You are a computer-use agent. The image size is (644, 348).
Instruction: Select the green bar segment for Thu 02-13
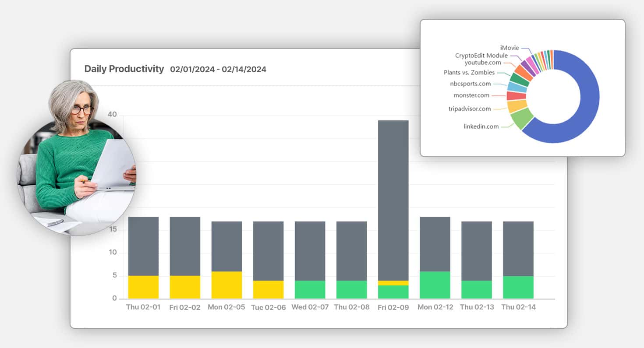[x=477, y=290]
